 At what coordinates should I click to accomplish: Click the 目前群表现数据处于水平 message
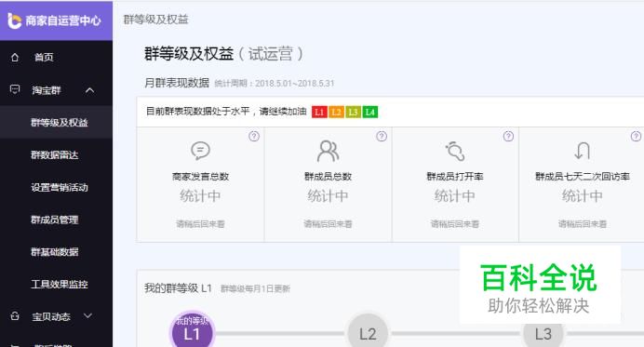[x=226, y=112]
